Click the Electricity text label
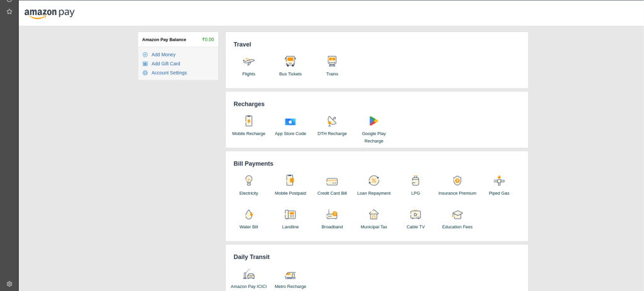The image size is (644, 291). [x=248, y=193]
